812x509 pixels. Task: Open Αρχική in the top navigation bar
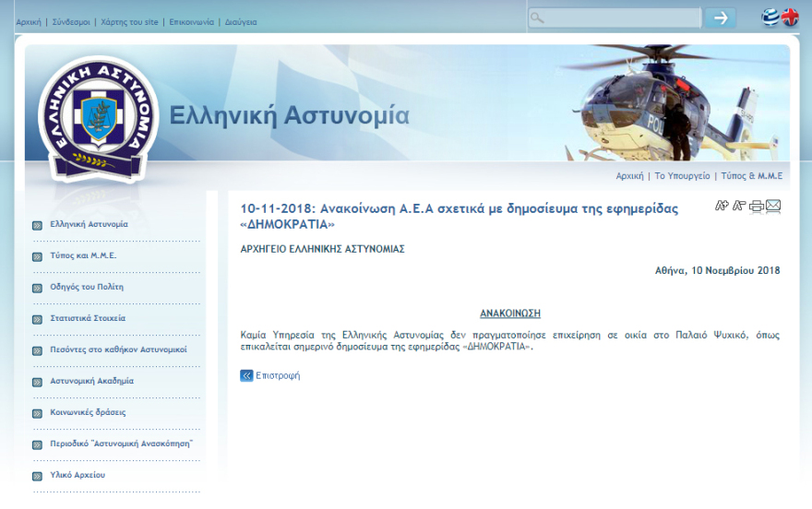[x=29, y=22]
